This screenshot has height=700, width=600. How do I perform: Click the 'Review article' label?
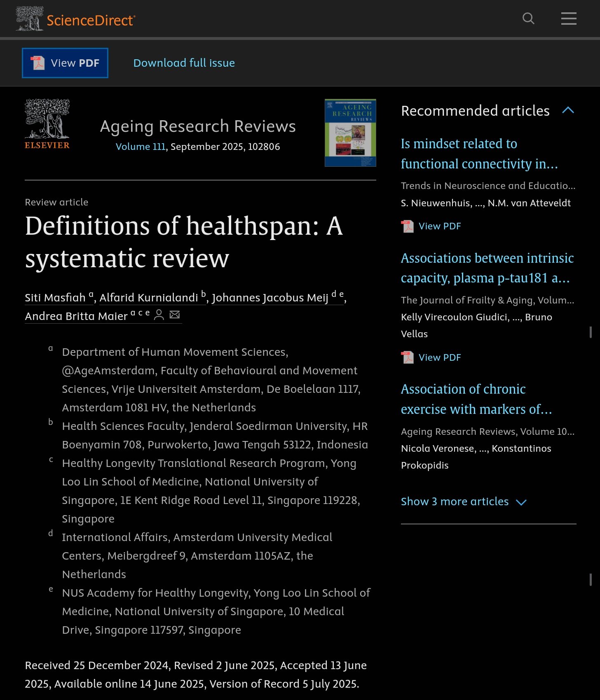(x=56, y=202)
